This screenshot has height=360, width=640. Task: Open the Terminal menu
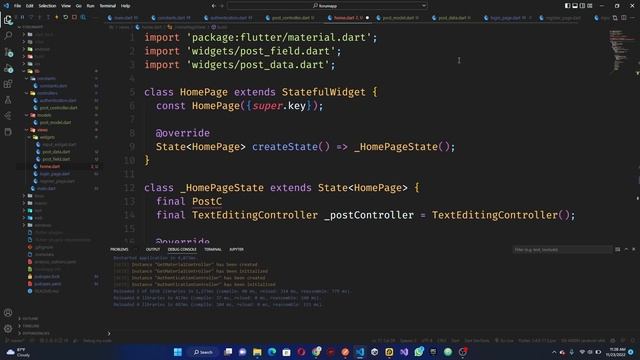click(108, 6)
